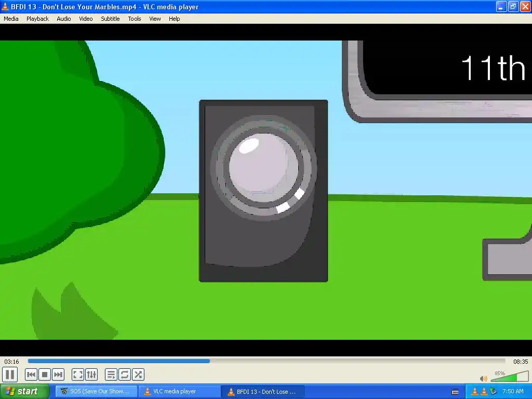
Task: Open the Media menu
Action: pyautogui.click(x=11, y=19)
